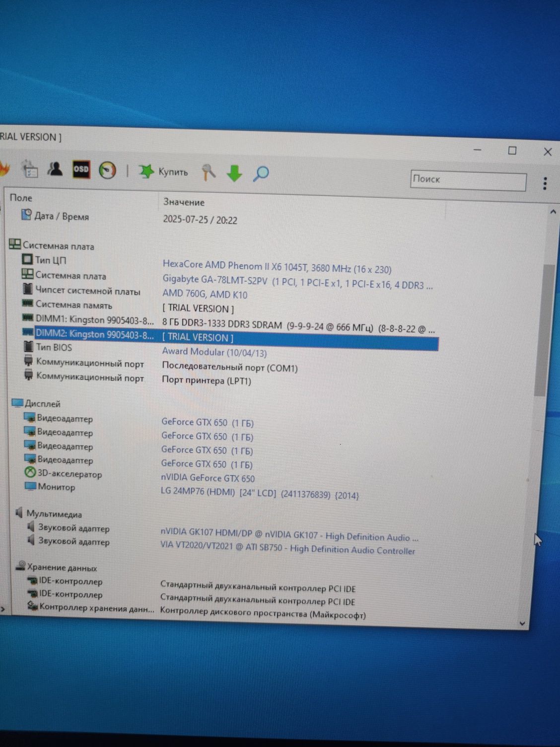This screenshot has width=560, height=747.
Task: Open the wrench tools icon
Action: 209,172
